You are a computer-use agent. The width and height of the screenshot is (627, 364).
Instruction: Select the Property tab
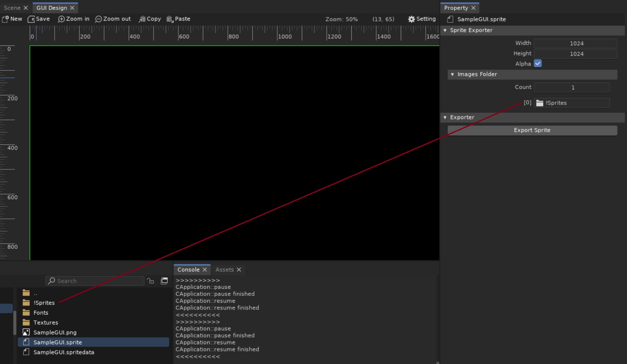point(456,8)
